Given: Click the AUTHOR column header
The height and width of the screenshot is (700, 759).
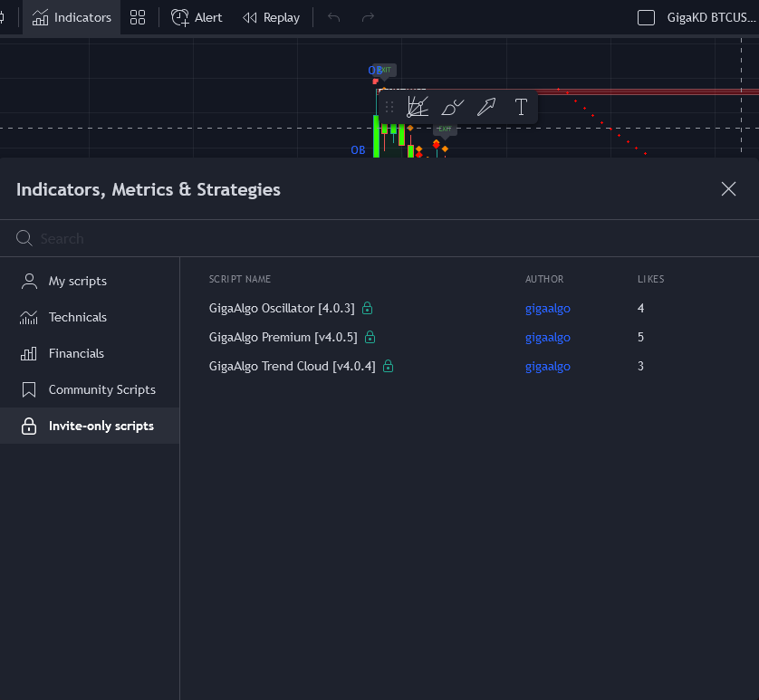Looking at the screenshot, I should (544, 279).
